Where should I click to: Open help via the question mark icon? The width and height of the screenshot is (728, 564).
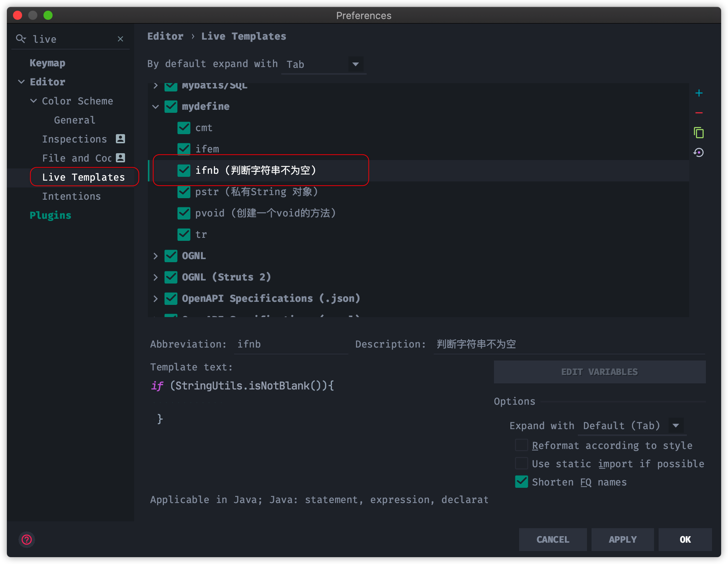(27, 539)
